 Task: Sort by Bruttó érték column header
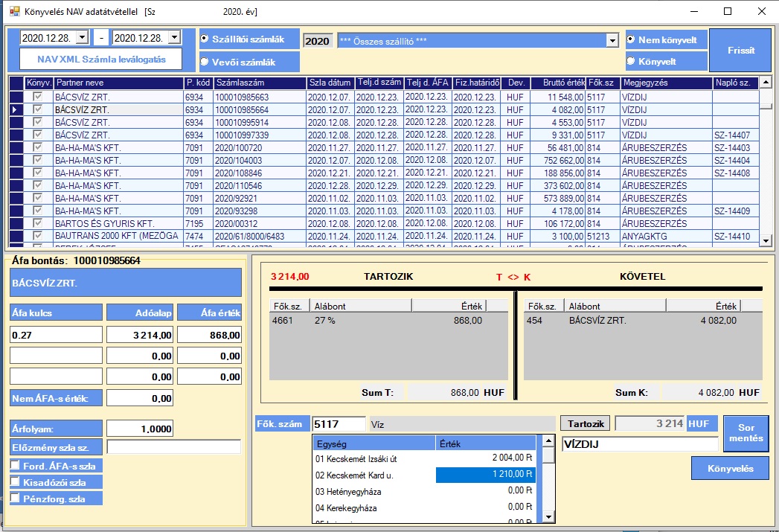560,83
